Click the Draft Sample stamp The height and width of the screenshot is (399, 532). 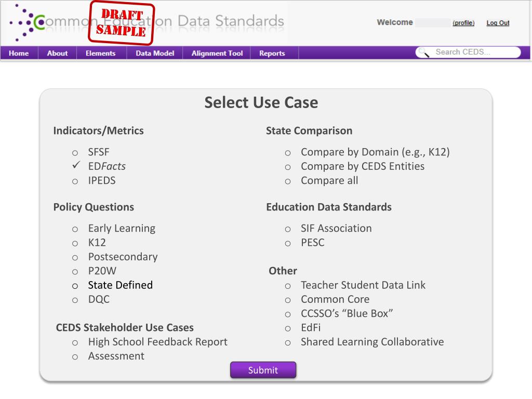tap(122, 23)
